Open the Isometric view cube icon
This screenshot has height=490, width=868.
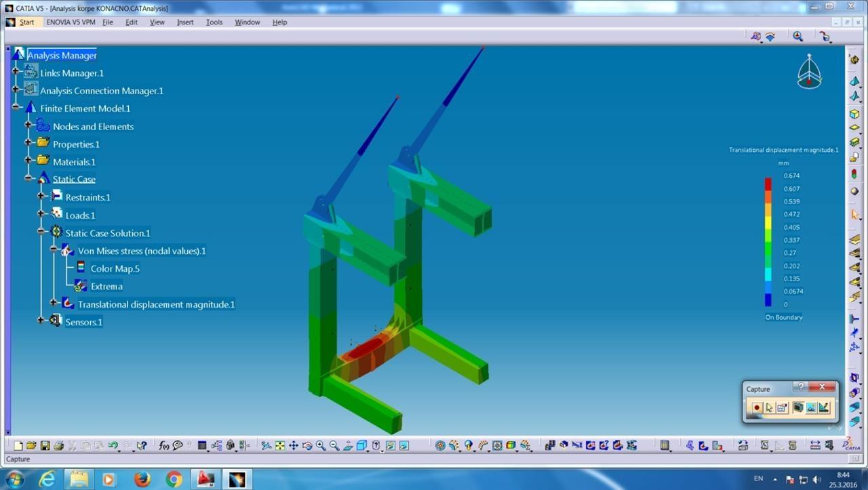362,445
